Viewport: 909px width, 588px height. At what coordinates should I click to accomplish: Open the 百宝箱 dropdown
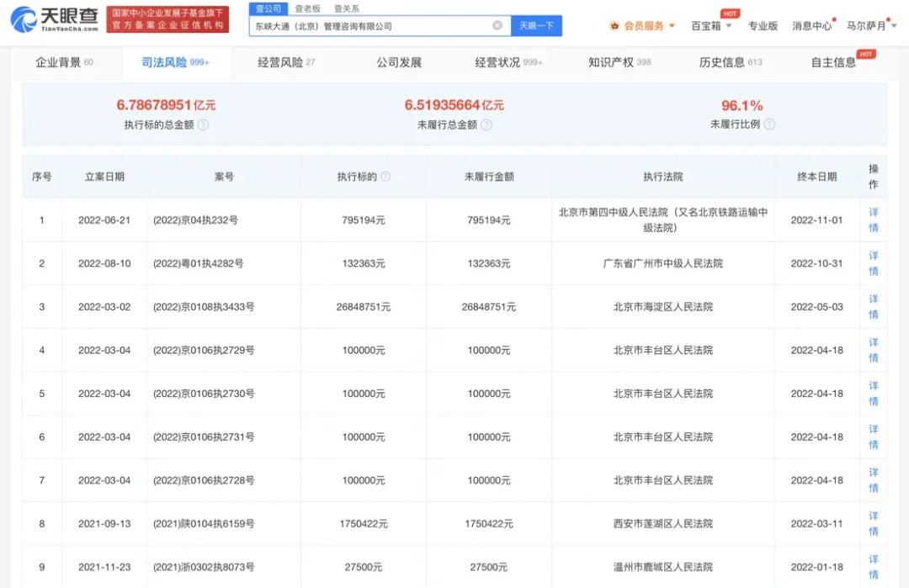click(x=711, y=25)
